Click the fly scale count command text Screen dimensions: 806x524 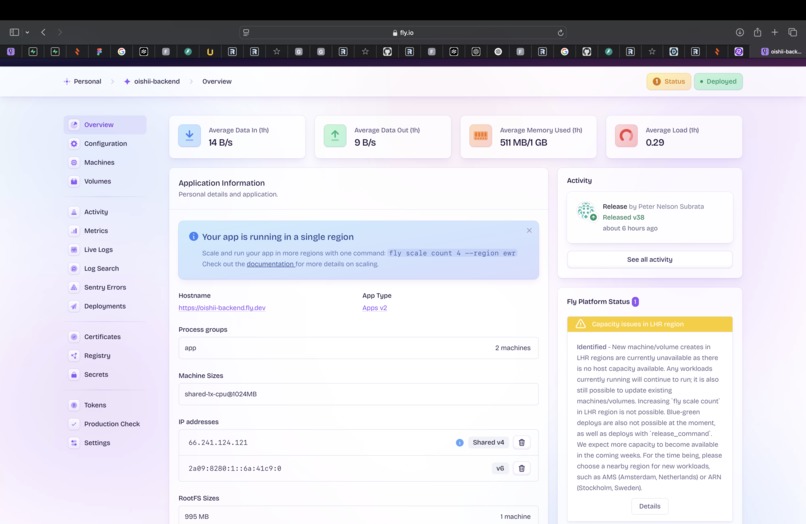[452, 253]
